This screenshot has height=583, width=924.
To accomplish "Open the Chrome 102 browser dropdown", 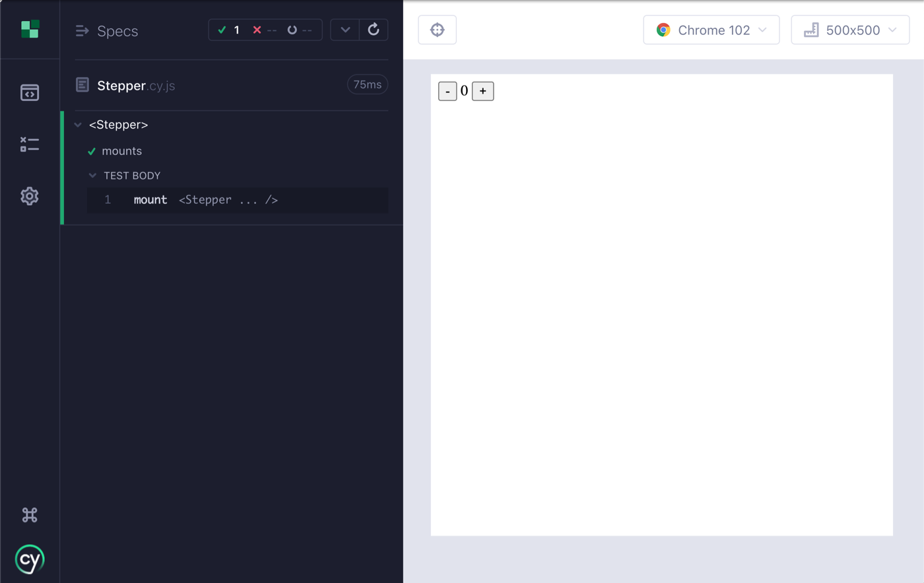I will coord(711,30).
